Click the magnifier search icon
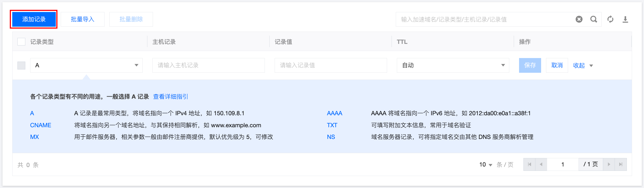The height and width of the screenshot is (188, 644). pyautogui.click(x=594, y=19)
